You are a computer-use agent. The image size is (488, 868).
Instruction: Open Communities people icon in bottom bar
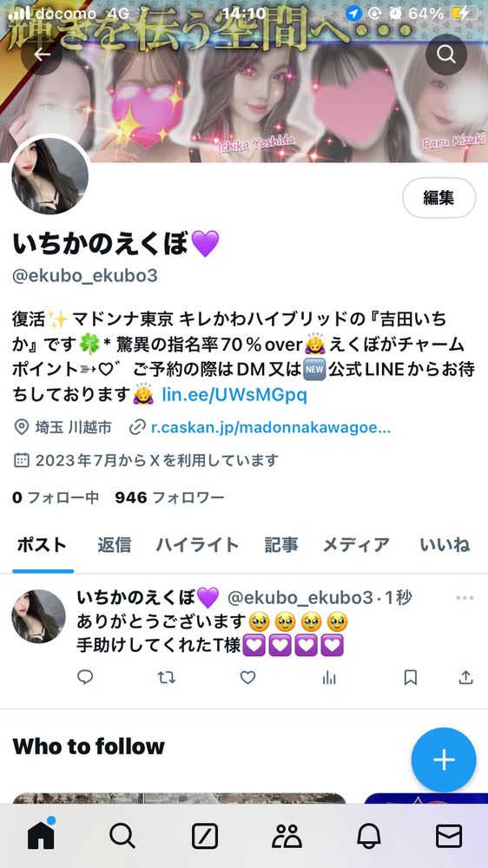[x=287, y=836]
